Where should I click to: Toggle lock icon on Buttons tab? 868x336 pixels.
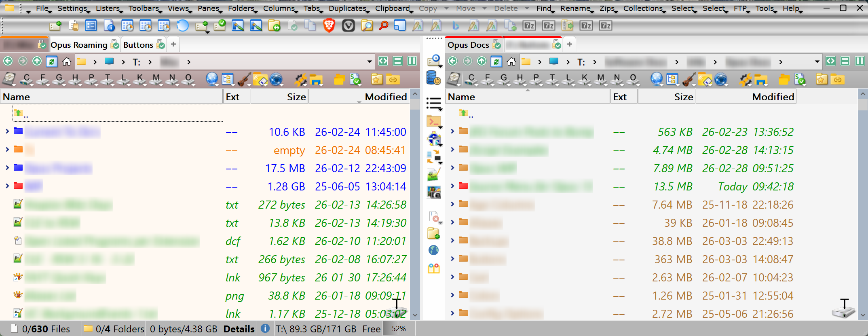click(x=161, y=44)
